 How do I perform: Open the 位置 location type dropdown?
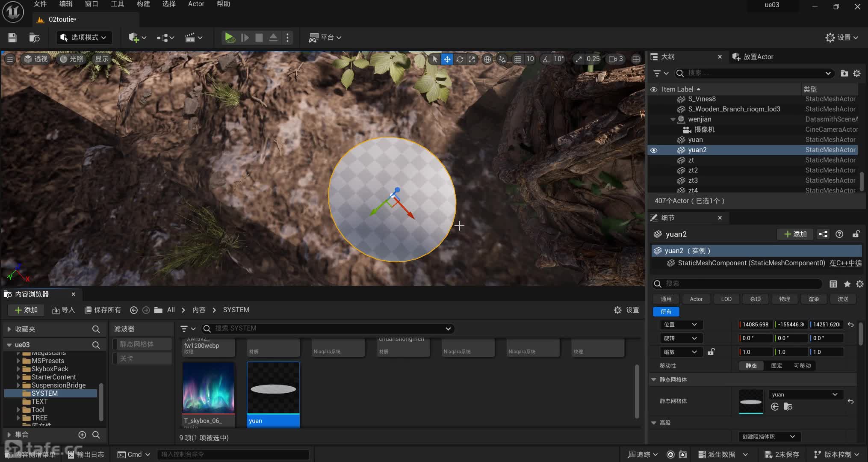[680, 325]
